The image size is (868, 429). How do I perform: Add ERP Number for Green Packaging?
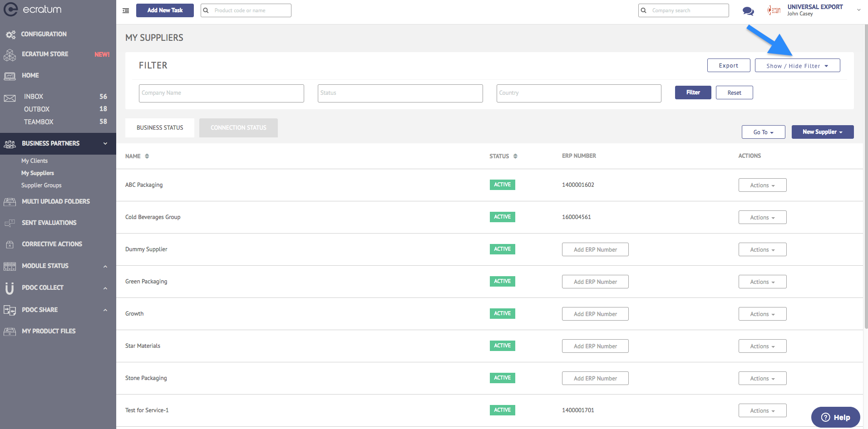click(x=595, y=282)
